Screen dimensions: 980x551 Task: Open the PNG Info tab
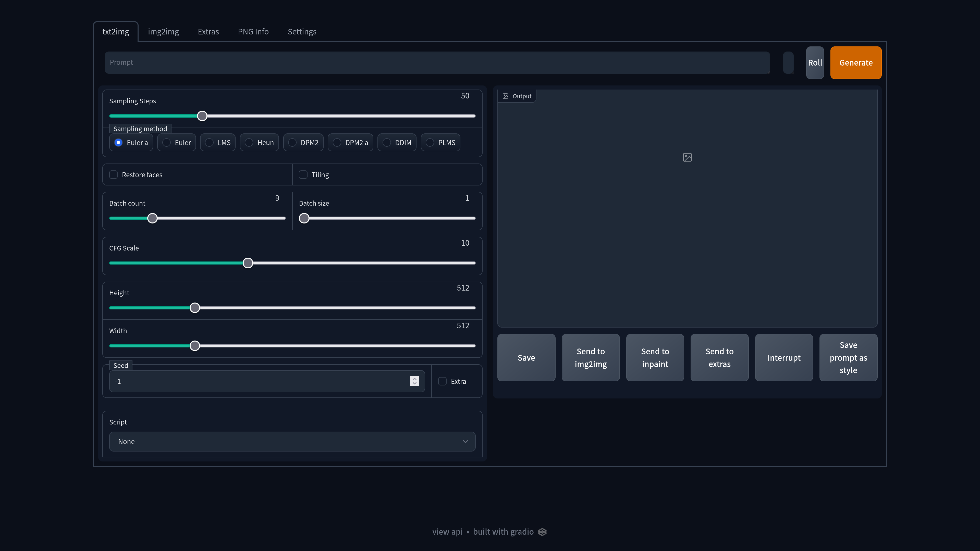tap(253, 32)
